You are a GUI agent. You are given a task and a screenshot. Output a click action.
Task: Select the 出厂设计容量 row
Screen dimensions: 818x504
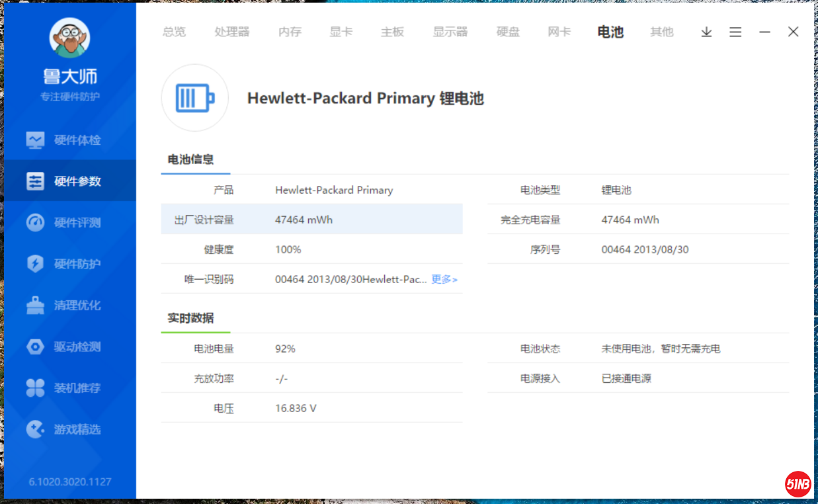311,220
